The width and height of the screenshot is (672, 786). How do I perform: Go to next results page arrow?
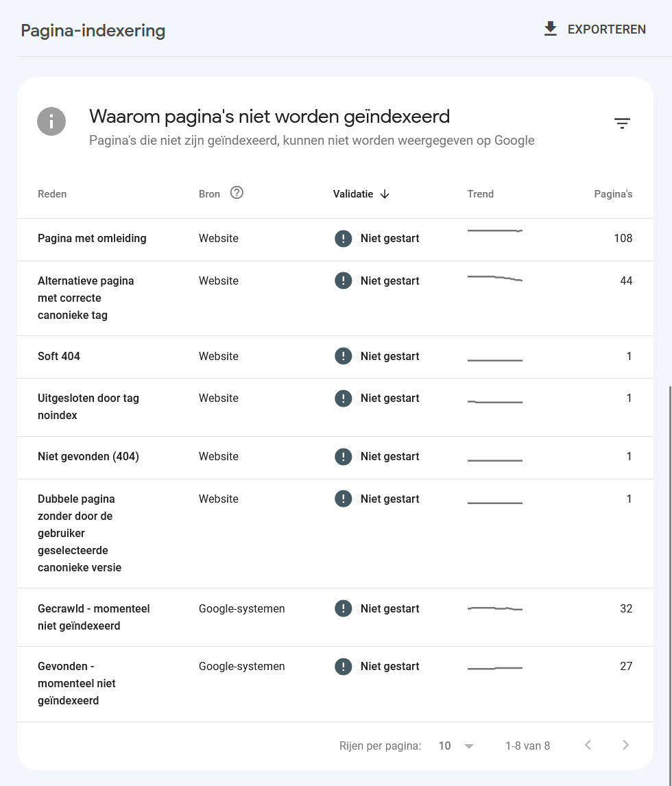tap(625, 746)
